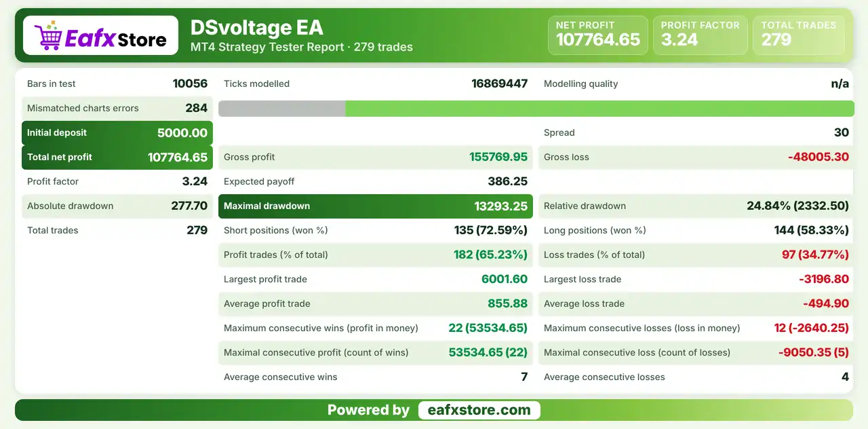Click the Total net profit row
The width and height of the screenshot is (868, 429).
click(x=117, y=157)
